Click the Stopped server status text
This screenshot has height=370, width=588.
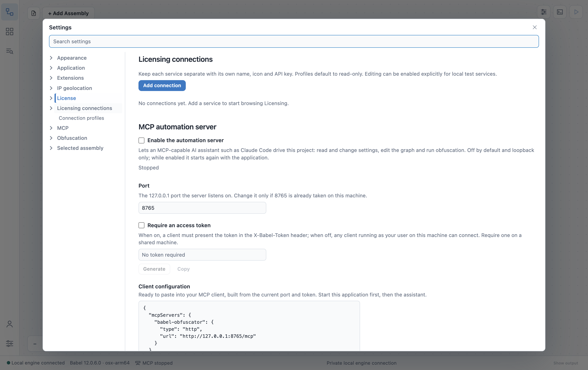pos(148,168)
